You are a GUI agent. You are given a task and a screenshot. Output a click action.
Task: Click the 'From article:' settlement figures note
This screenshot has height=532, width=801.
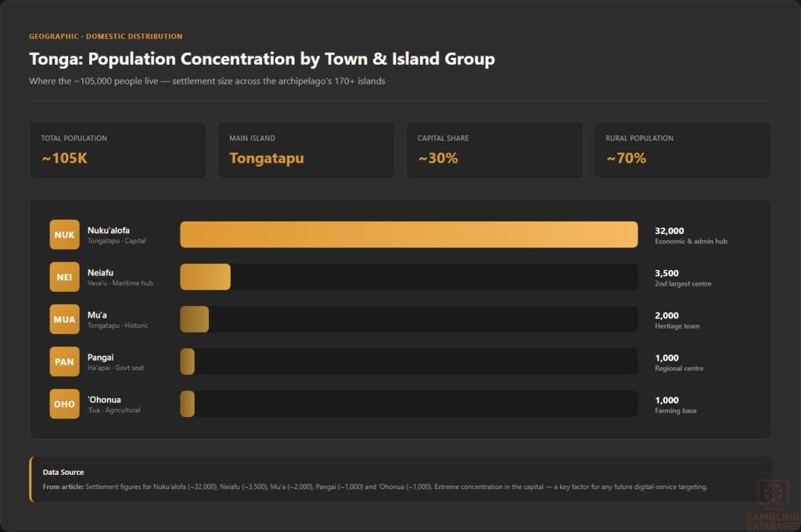coord(375,487)
